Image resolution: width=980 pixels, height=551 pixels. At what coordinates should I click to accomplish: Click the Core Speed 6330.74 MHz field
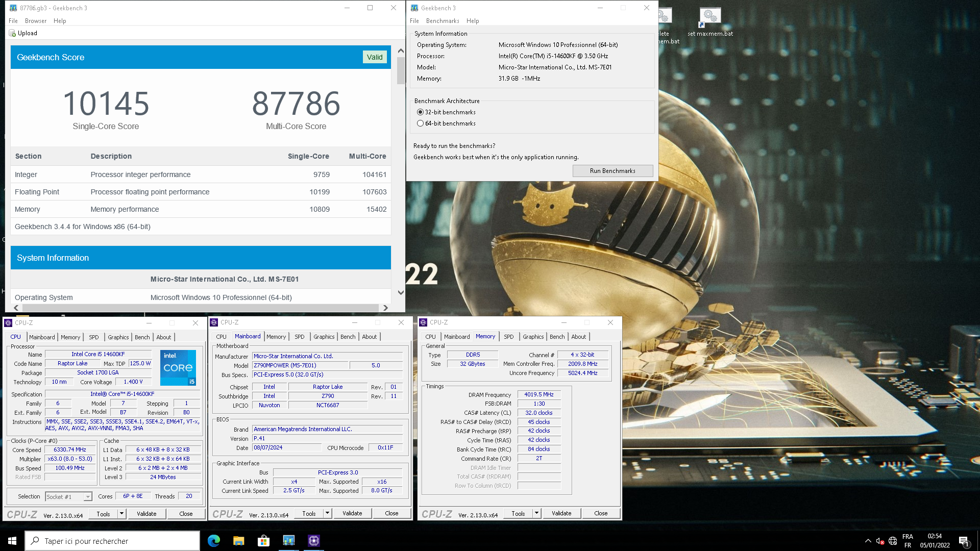[70, 450]
